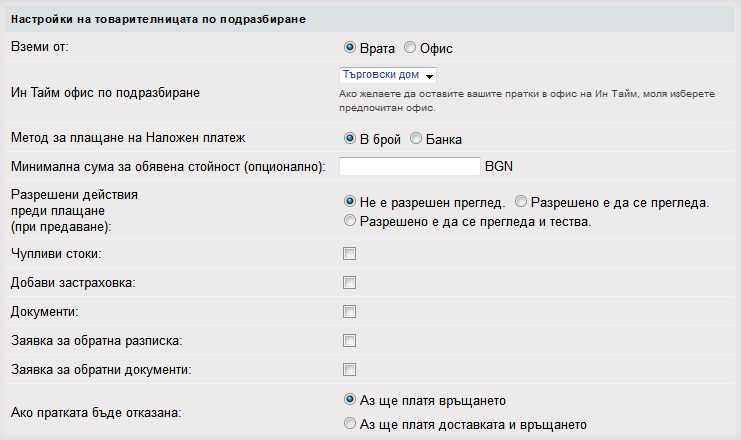Select 'Аз ще платя доставката и връщането'
The image size is (741, 440).
[x=350, y=424]
